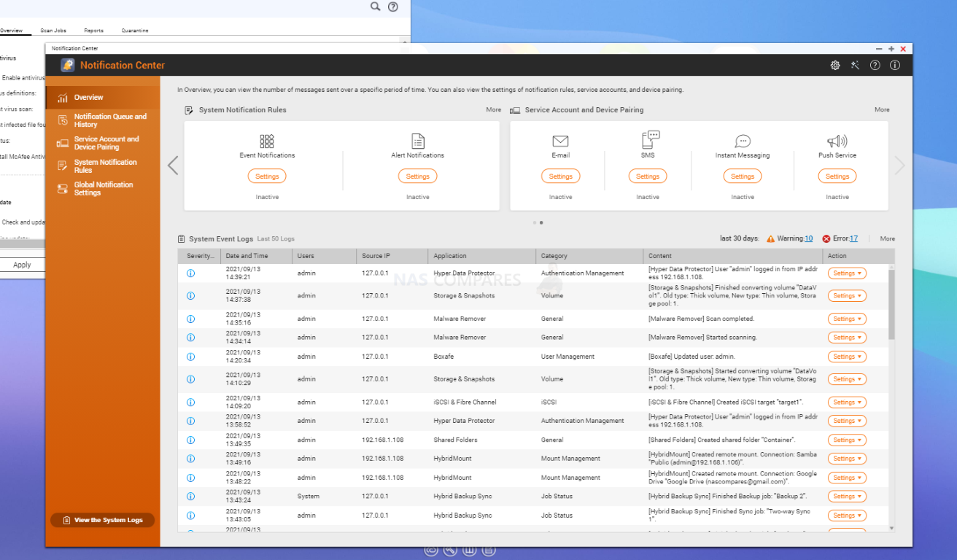This screenshot has height=560, width=957.
Task: Click Category column header
Action: [x=589, y=256]
